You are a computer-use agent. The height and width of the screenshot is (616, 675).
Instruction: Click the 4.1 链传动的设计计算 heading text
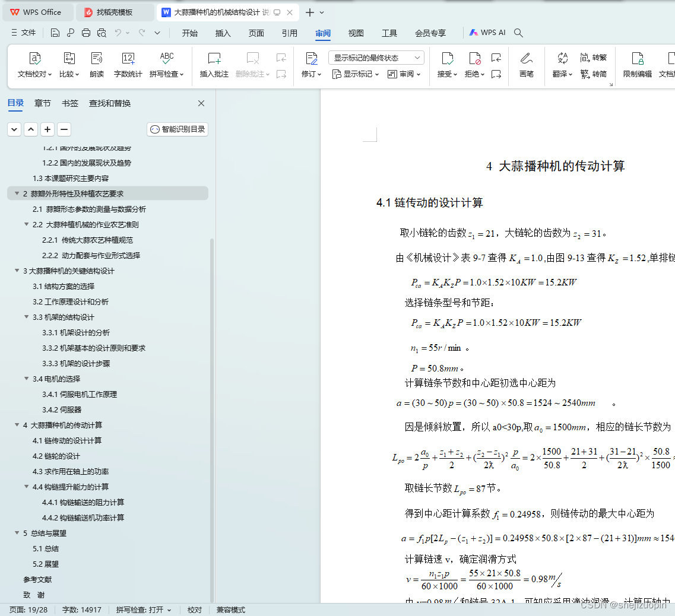430,202
